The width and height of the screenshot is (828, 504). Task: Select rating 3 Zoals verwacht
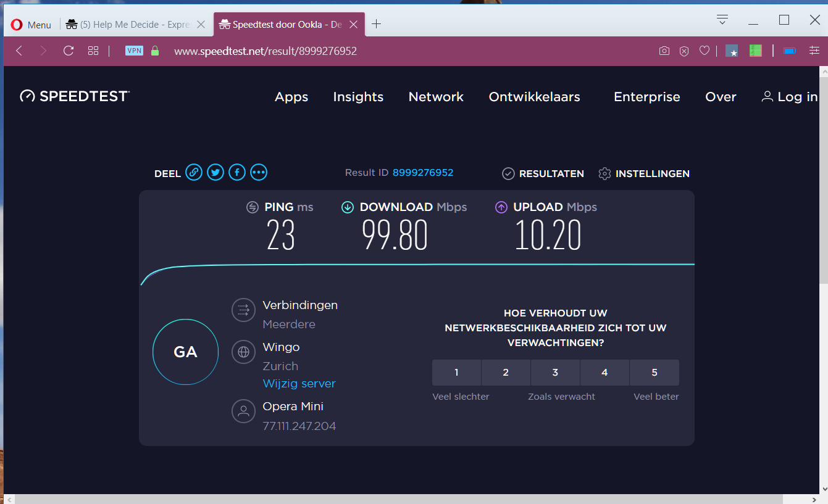click(555, 373)
